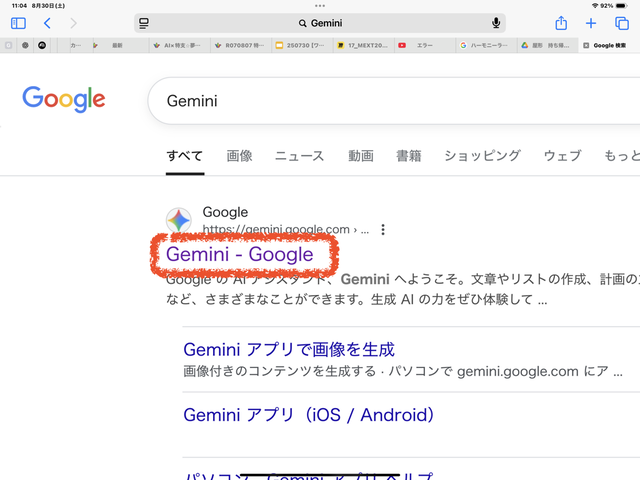Switch to the 画像 search tab

(239, 156)
